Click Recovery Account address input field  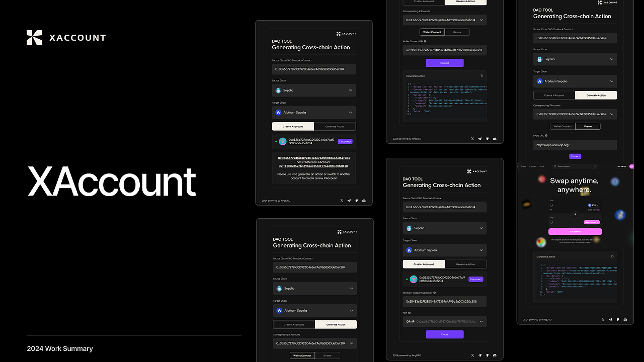tap(445, 301)
